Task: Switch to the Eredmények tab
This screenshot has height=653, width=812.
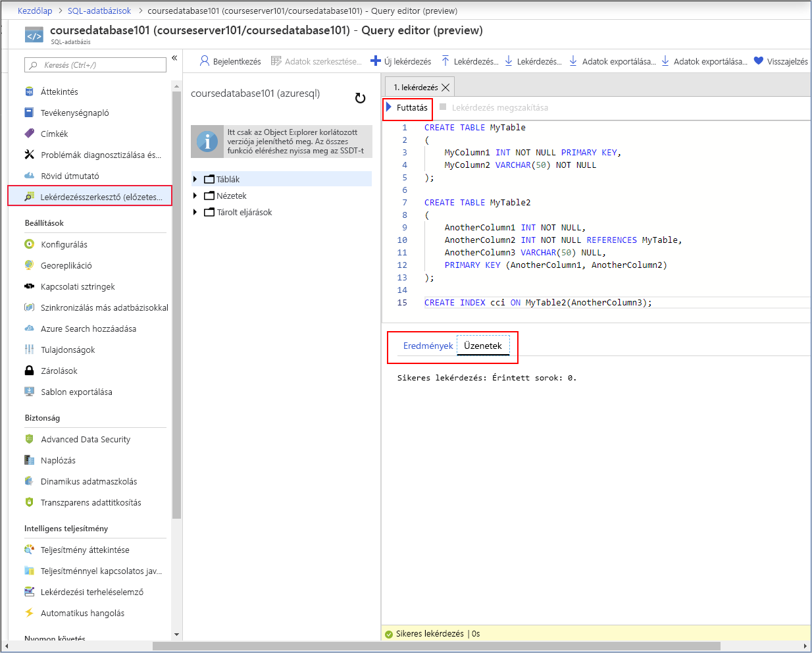Action: (x=428, y=346)
